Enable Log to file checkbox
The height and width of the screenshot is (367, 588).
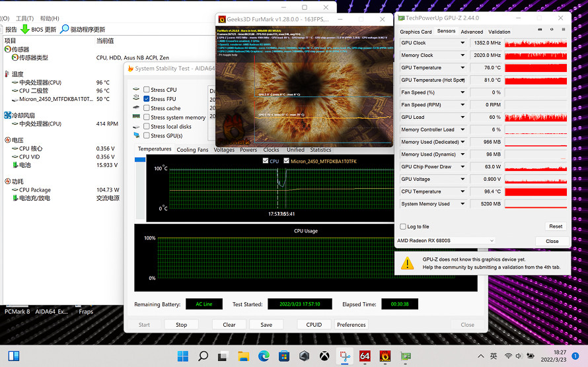404,226
